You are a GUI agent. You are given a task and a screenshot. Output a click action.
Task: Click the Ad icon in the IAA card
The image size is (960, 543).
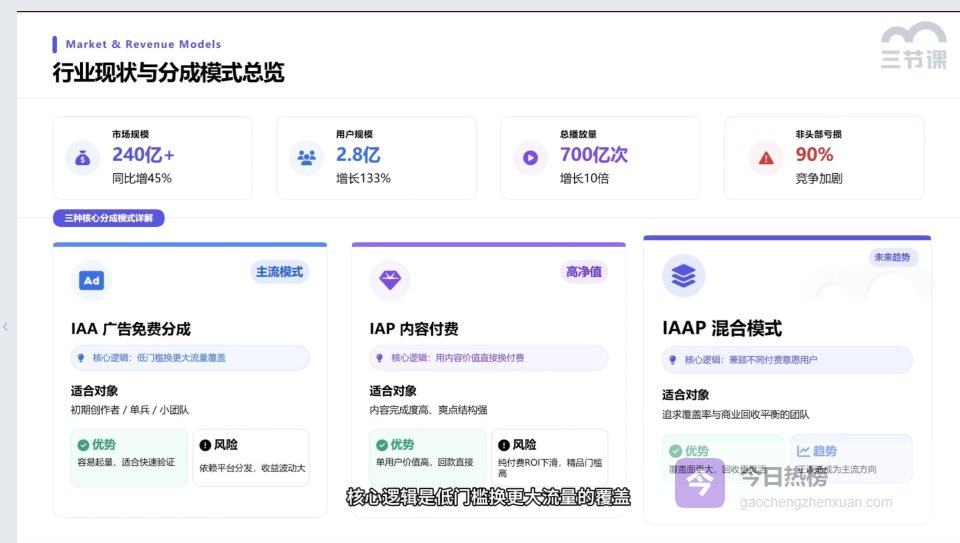[x=92, y=280]
